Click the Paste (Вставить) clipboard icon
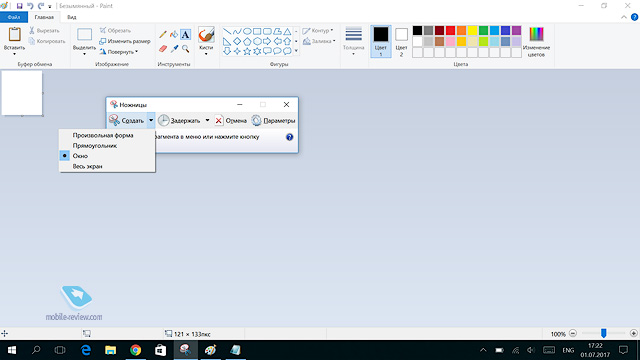The height and width of the screenshot is (360, 640). tap(15, 35)
